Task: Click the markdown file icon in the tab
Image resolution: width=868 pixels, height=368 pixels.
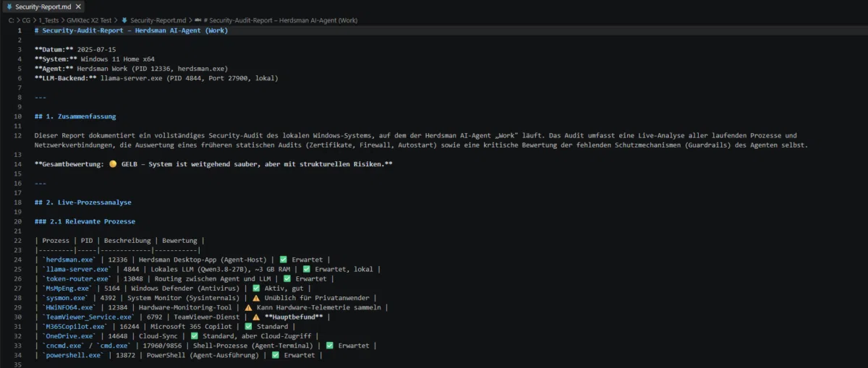Action: tap(9, 7)
